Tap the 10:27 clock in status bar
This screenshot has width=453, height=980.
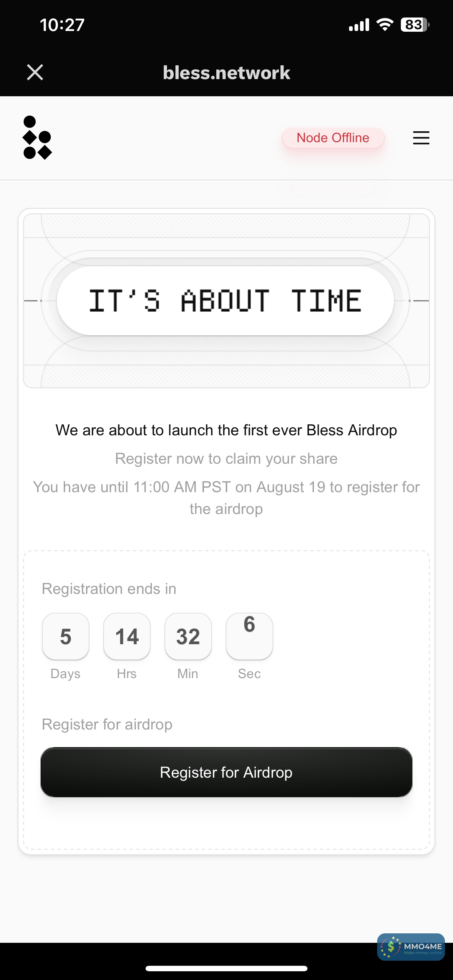click(62, 25)
